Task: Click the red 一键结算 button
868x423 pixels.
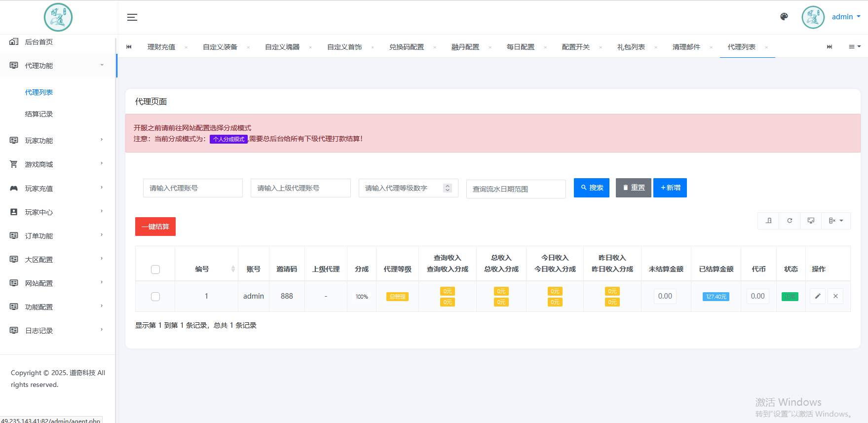Action: coord(155,227)
